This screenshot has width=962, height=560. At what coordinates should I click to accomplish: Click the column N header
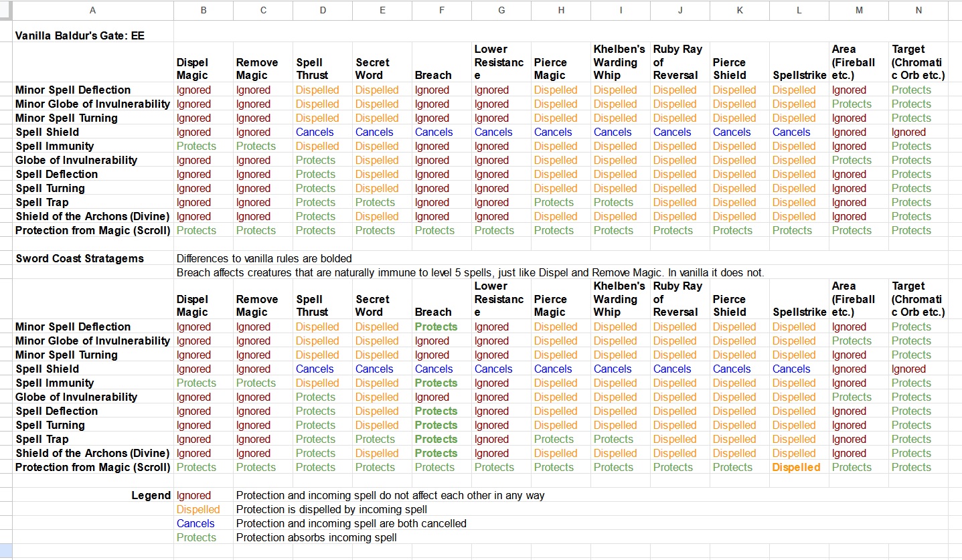coord(918,10)
